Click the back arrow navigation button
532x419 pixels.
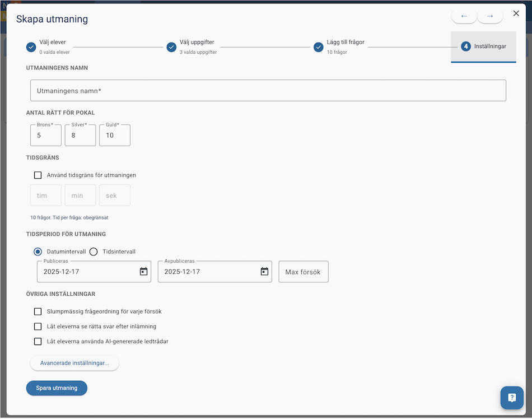464,16
